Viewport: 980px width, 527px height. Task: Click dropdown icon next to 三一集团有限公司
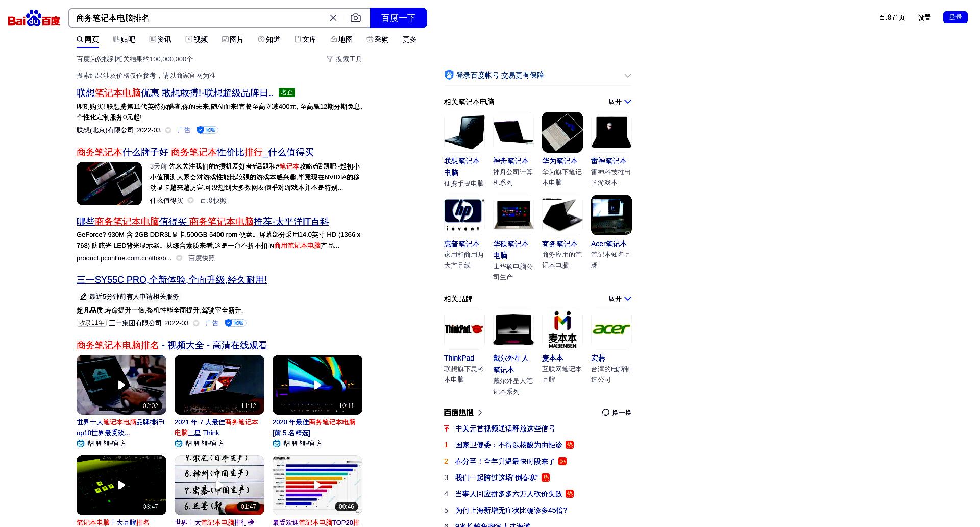[x=196, y=323]
